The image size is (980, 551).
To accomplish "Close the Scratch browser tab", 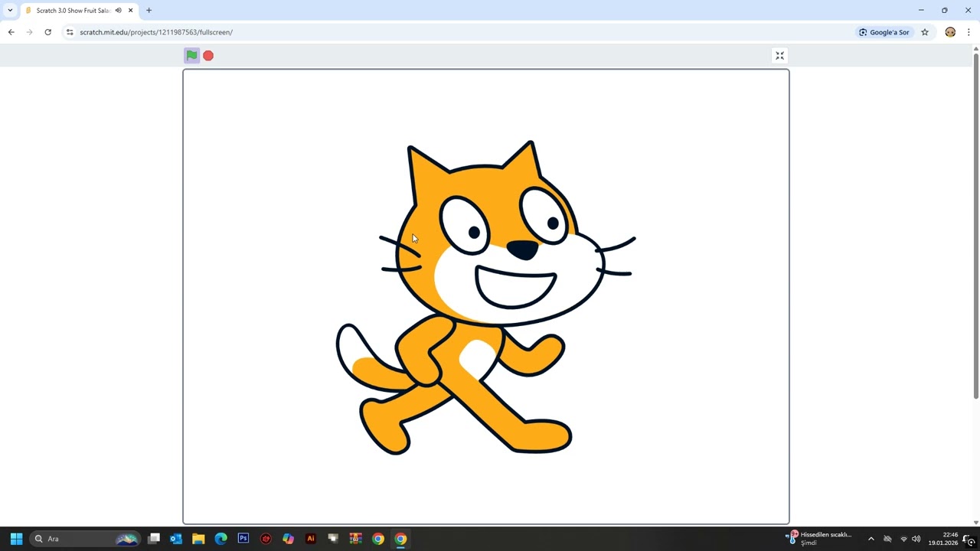I will (131, 11).
